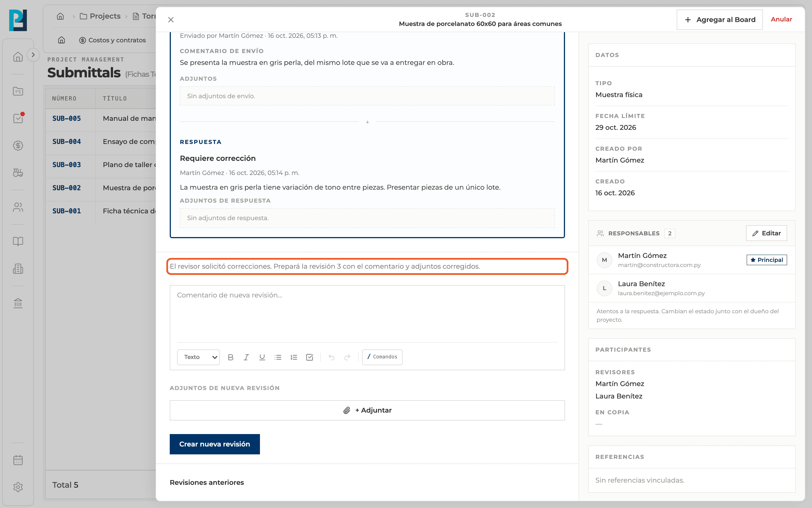Screen dimensions: 812x508
Task: Expand the sidebar with the chevron arrow
Action: (33, 55)
